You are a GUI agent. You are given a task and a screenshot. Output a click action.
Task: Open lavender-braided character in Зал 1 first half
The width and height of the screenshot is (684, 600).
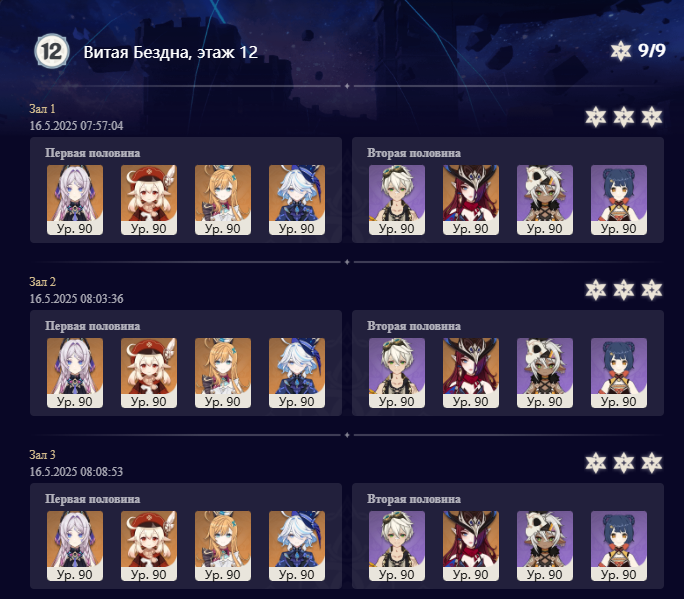coord(75,200)
